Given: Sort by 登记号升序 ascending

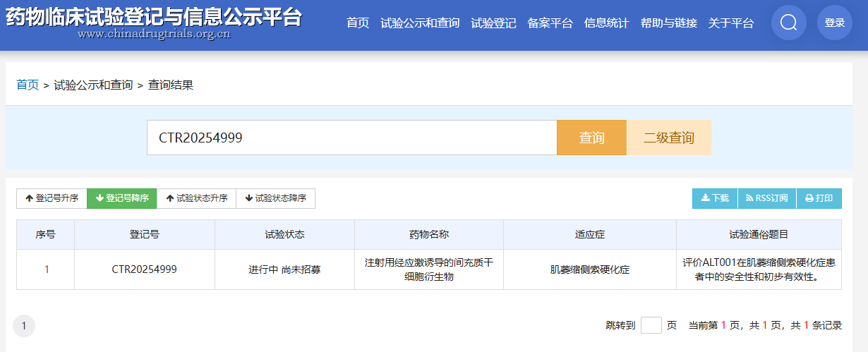Looking at the screenshot, I should [x=52, y=198].
